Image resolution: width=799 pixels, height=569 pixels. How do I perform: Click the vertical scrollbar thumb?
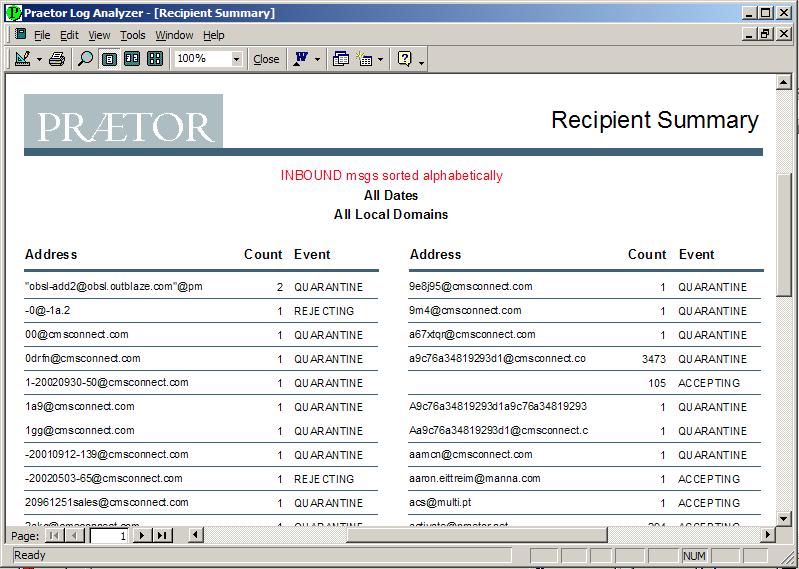point(783,234)
